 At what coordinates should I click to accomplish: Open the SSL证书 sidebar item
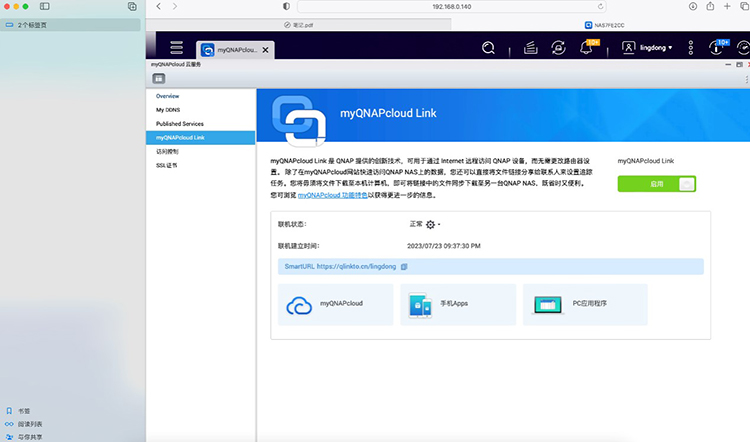tap(167, 165)
